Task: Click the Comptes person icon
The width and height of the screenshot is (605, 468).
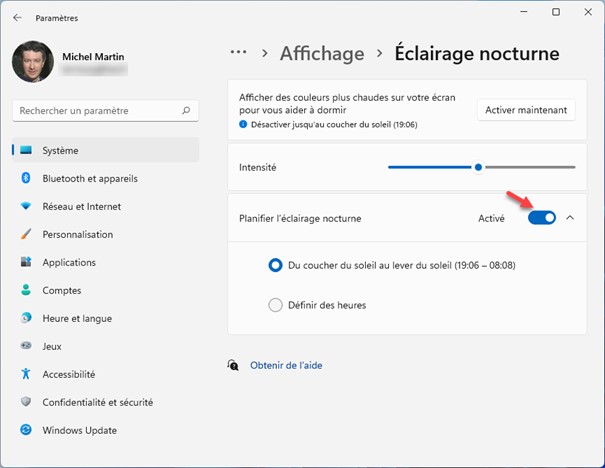Action: [x=26, y=290]
